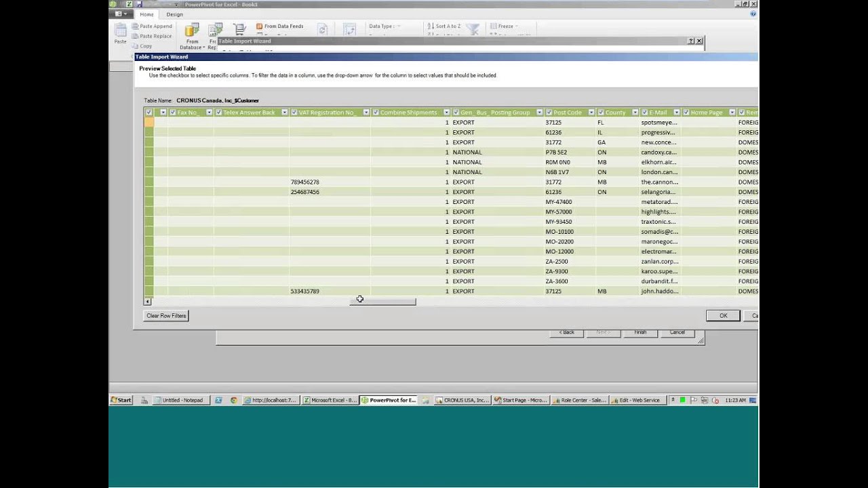Click the Clear Row Filters button
This screenshot has width=868, height=488.
[x=166, y=316]
